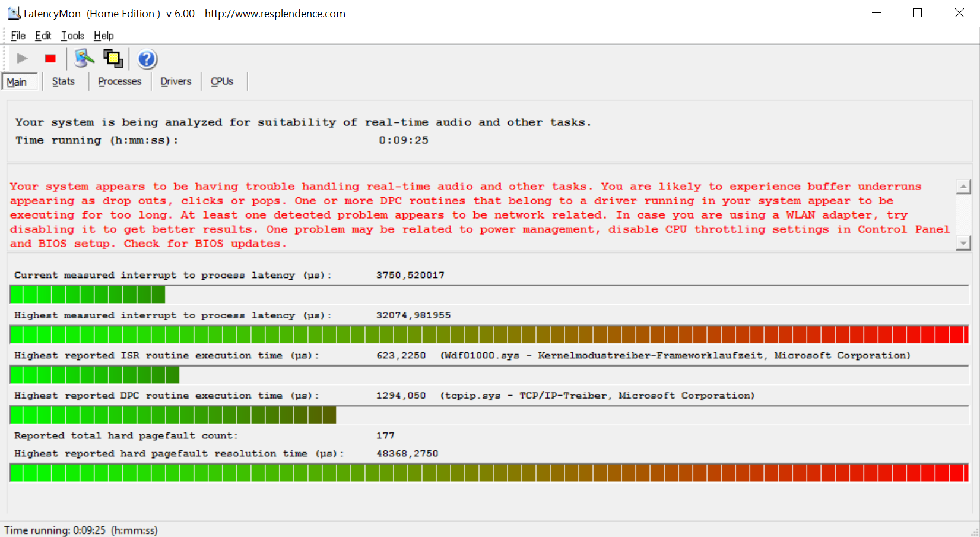Open the Edit menu
The image size is (980, 537).
coord(43,36)
